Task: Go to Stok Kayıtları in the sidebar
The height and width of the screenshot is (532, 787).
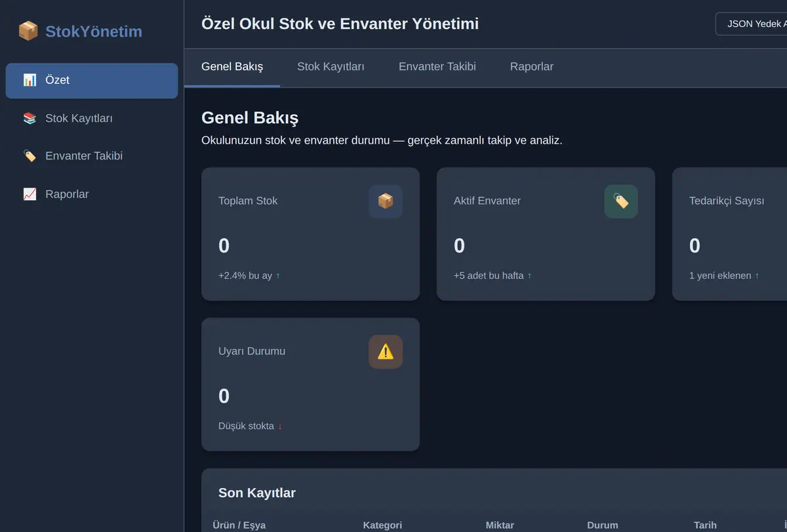Action: pyautogui.click(x=92, y=119)
